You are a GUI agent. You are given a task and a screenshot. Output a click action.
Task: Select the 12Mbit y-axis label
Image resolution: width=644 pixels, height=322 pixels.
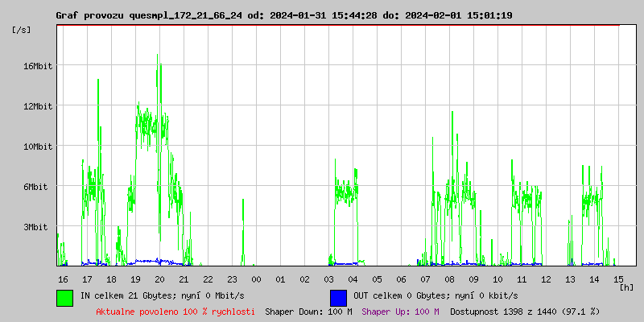[37, 106]
